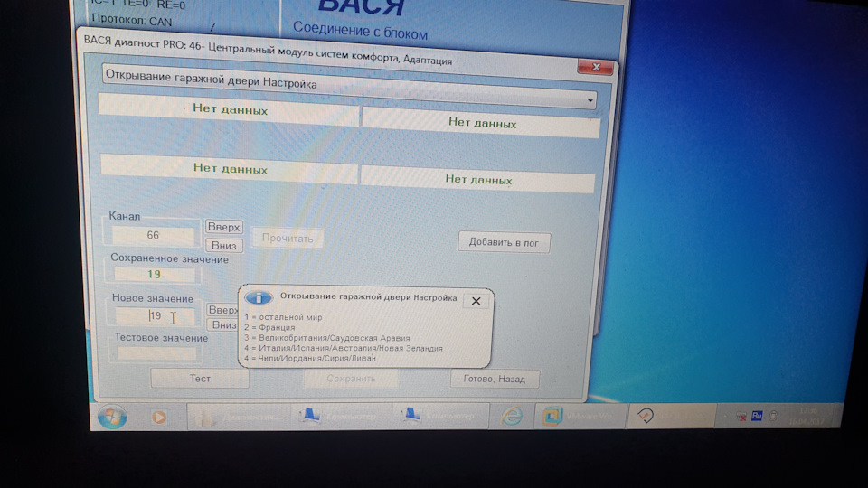The width and height of the screenshot is (868, 488).
Task: Click the Ru language indicator in tray
Action: click(757, 416)
